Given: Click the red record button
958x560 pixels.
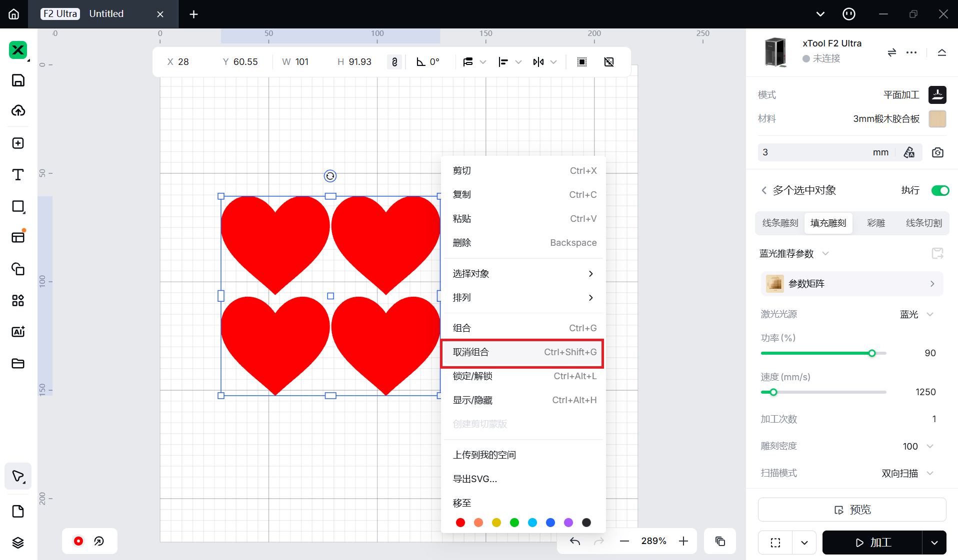Looking at the screenshot, I should click(78, 541).
